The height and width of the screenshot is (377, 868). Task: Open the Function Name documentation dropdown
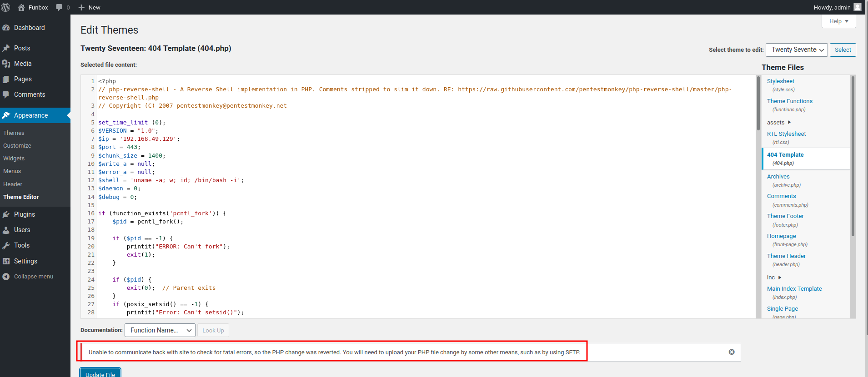click(x=160, y=330)
